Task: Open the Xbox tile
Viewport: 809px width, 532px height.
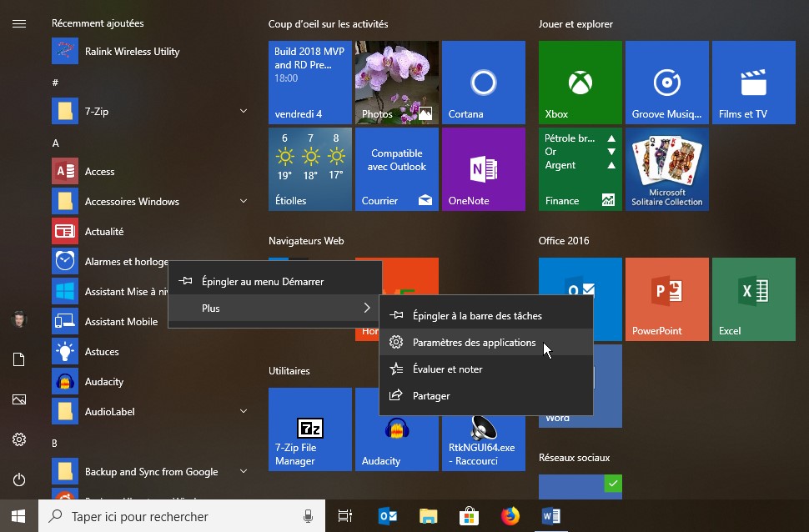Action: (x=580, y=83)
